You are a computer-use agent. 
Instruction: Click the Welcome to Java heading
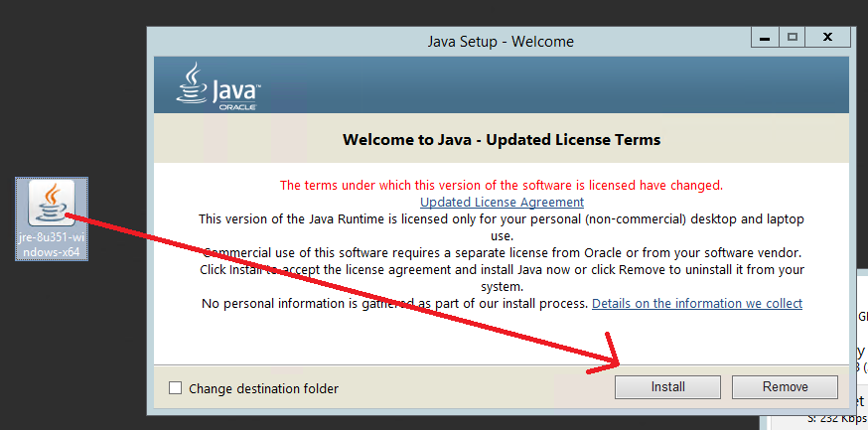click(x=502, y=140)
